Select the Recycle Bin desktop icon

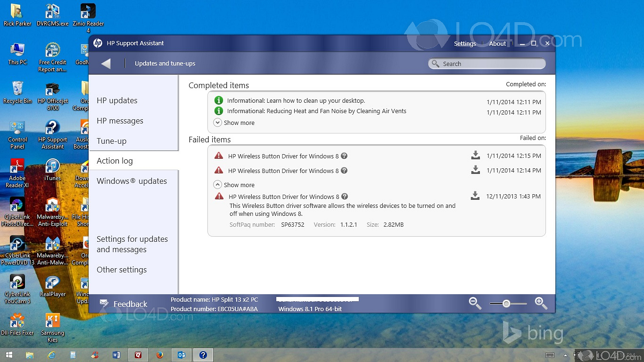pos(17,92)
